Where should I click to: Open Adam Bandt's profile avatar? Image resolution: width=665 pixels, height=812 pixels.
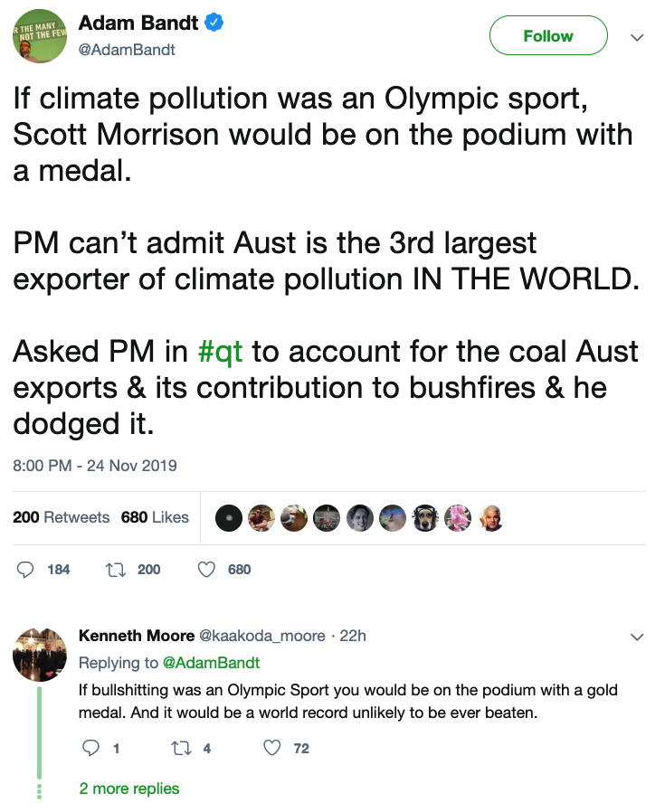[x=39, y=36]
